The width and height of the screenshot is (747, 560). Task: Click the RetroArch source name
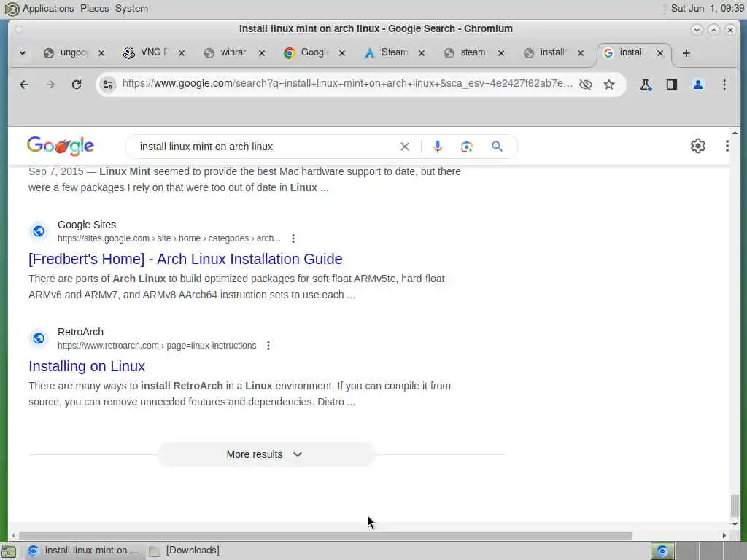click(x=80, y=332)
